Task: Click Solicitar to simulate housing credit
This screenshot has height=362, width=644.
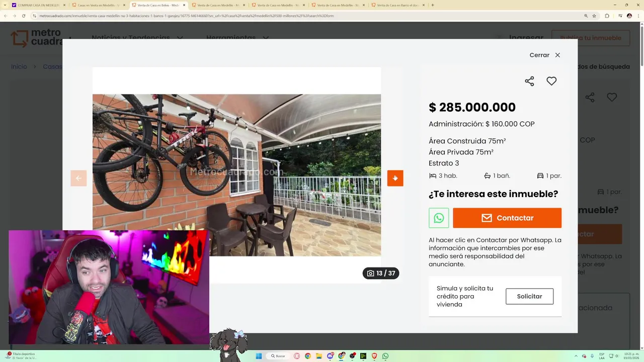Action: point(529,296)
